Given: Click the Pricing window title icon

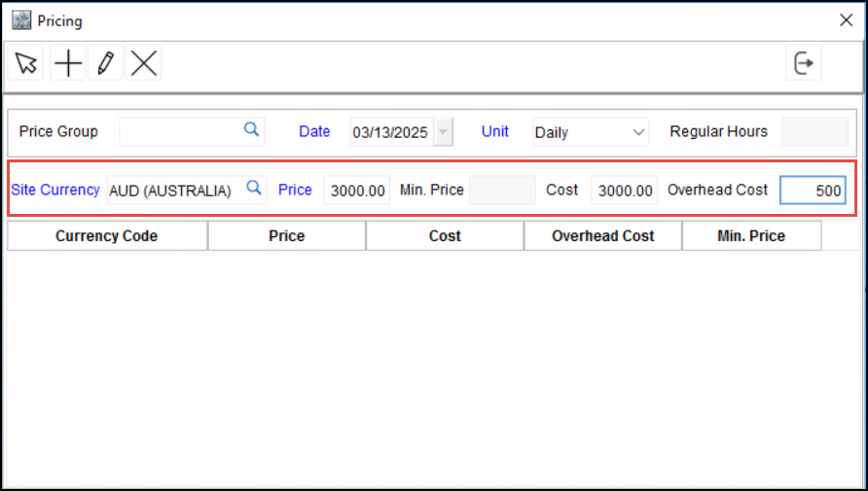Looking at the screenshot, I should click(20, 20).
